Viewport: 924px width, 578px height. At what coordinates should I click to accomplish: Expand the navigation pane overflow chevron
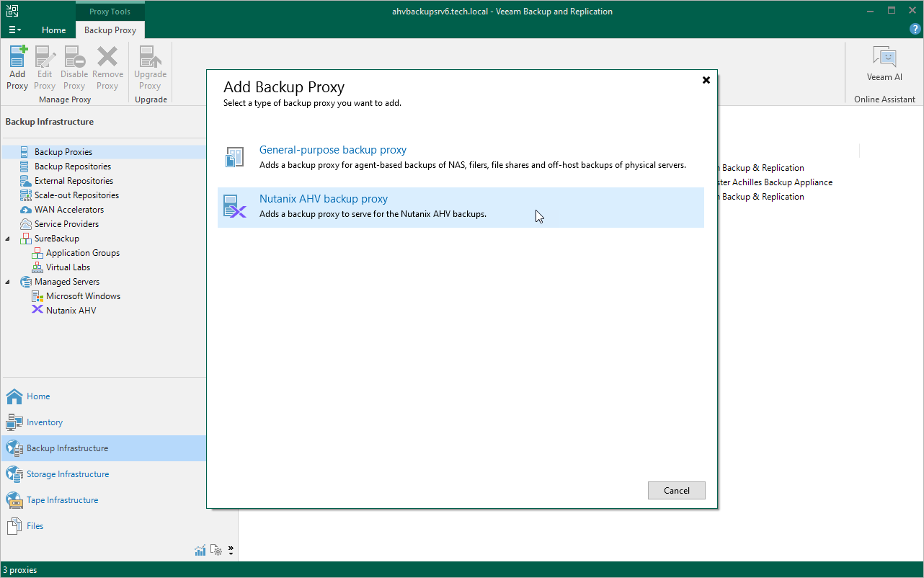tap(231, 551)
